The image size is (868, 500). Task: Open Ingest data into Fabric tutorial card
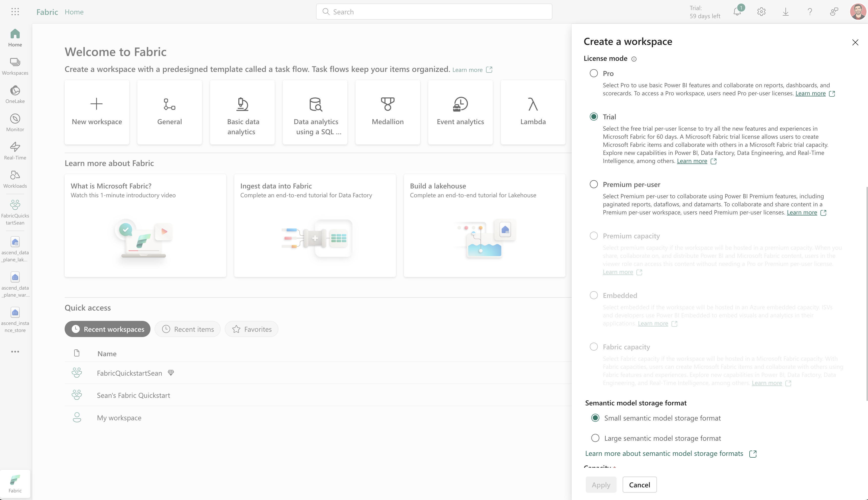pos(315,226)
